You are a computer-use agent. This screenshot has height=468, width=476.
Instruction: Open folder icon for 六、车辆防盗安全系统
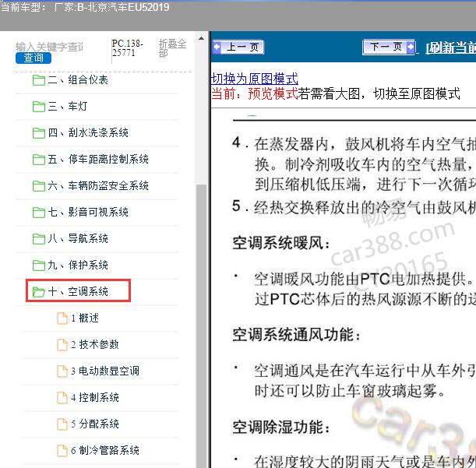(x=38, y=186)
